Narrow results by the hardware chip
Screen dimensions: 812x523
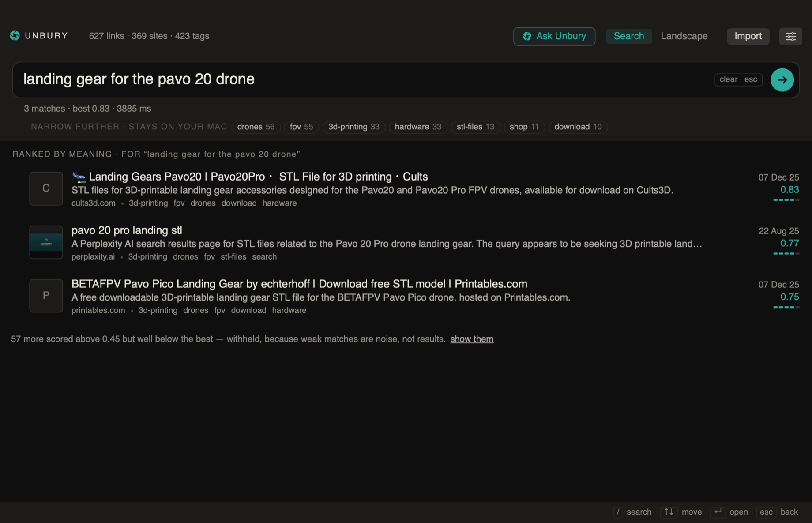(x=418, y=127)
